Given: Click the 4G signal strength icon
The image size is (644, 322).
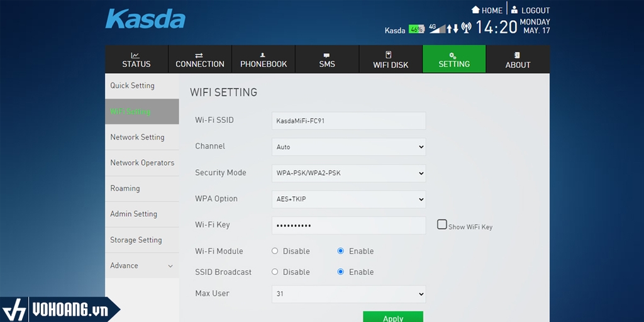Looking at the screenshot, I should 437,28.
